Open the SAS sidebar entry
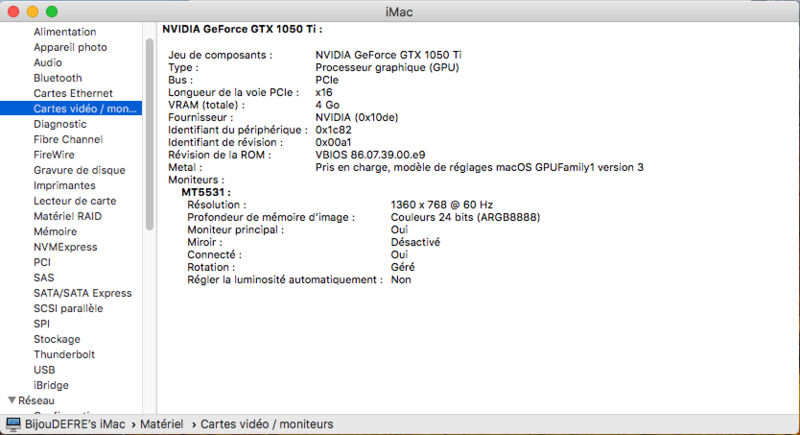This screenshot has width=800, height=435. point(44,277)
